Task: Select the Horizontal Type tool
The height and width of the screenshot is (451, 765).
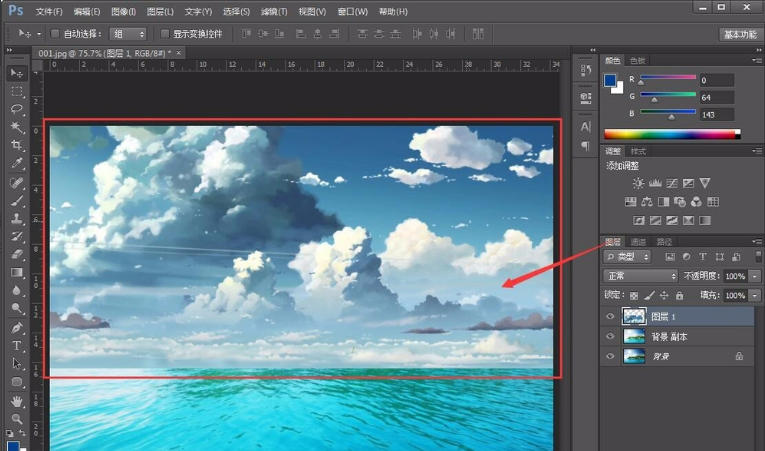Action: 17,346
